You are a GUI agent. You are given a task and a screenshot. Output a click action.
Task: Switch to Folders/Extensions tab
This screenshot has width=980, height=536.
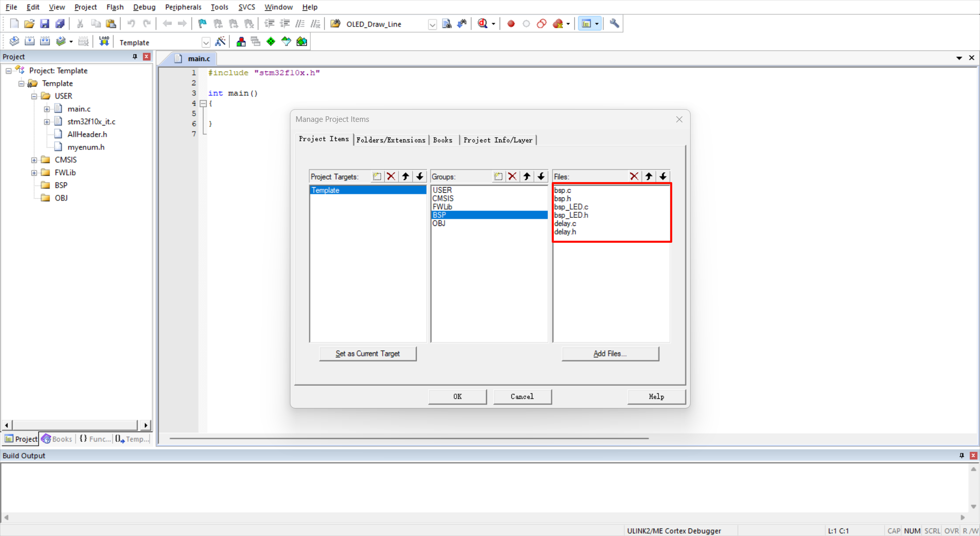[390, 140]
